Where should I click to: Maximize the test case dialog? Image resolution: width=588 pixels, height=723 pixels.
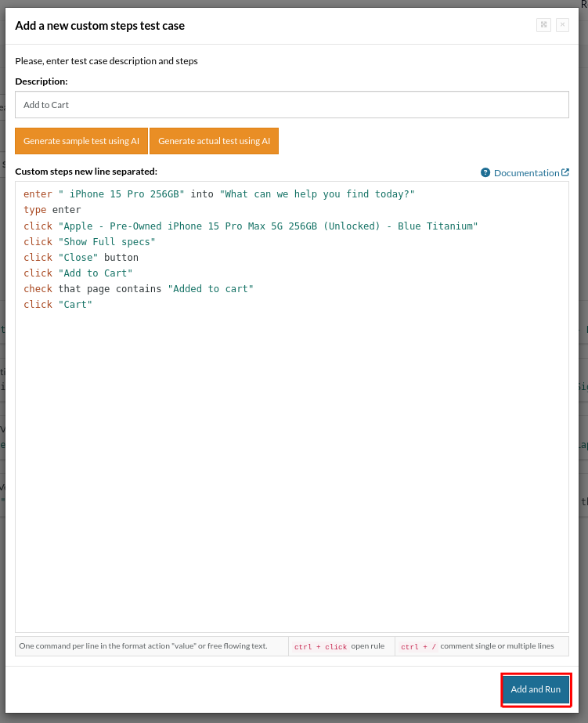click(543, 25)
